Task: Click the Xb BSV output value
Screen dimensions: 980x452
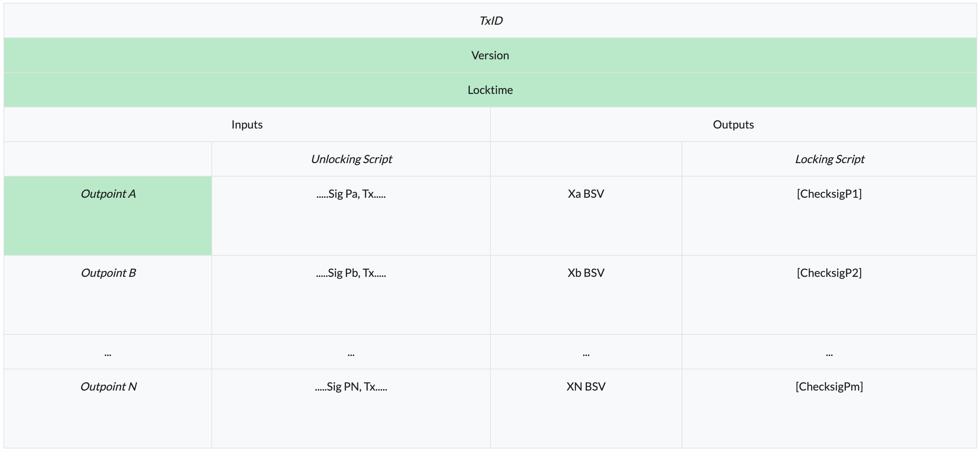Action: [586, 273]
